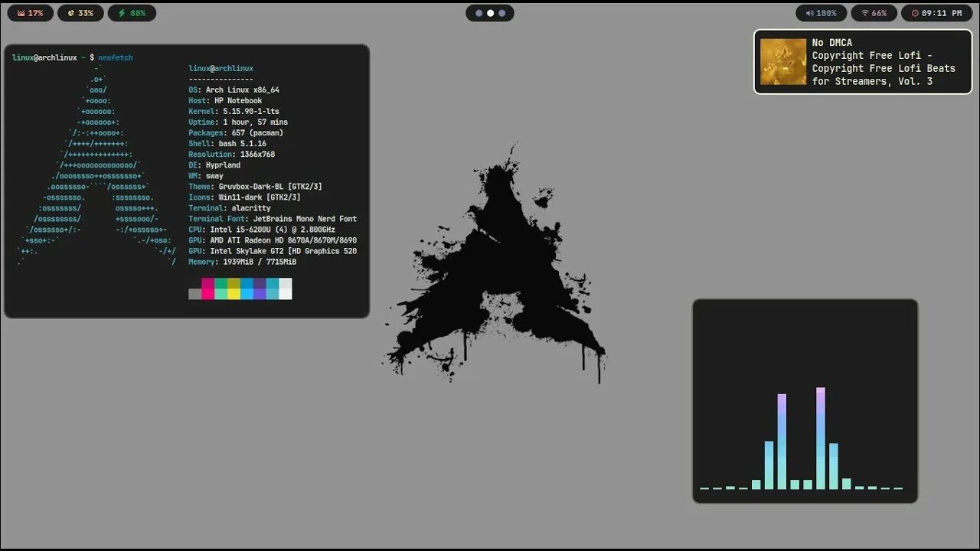Image resolution: width=980 pixels, height=551 pixels.
Task: Switch to the third workspace dot
Action: 501,13
